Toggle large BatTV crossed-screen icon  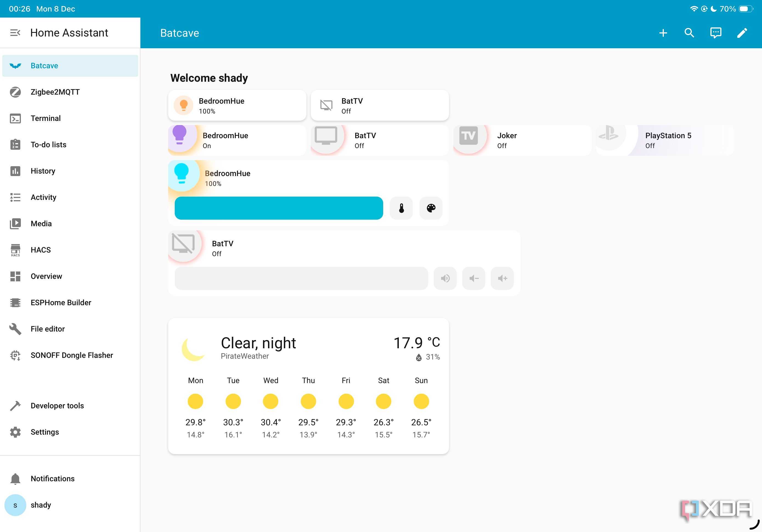pos(183,244)
